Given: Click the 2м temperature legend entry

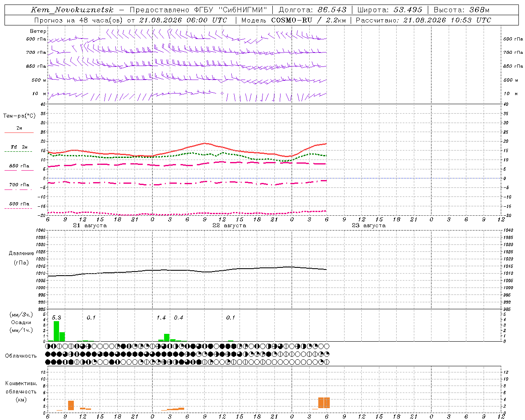Looking at the screenshot, I should pyautogui.click(x=19, y=128).
